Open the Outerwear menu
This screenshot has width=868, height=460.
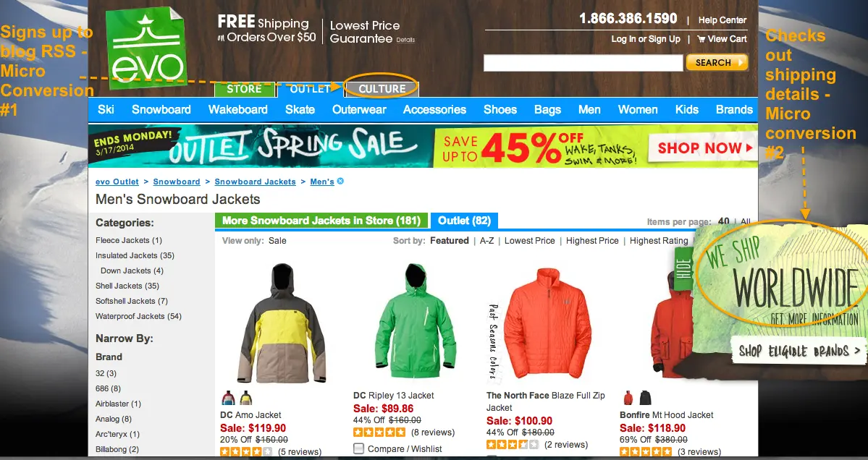click(359, 109)
